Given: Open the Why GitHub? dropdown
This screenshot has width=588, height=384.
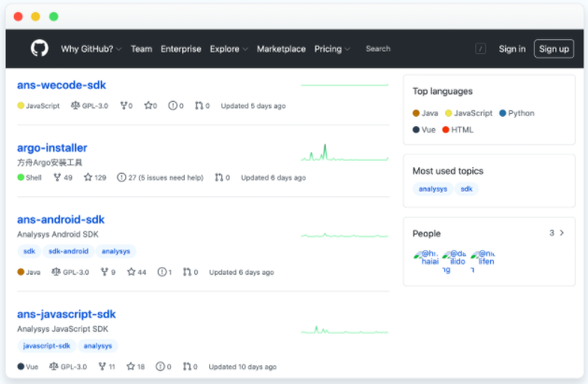Looking at the screenshot, I should [91, 49].
